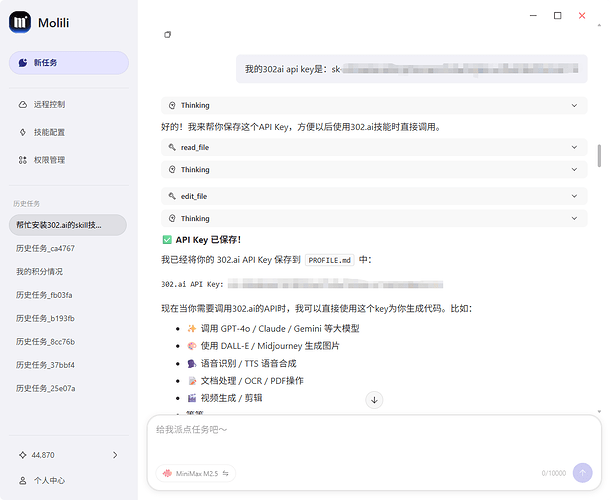Maximize the Molili window
The height and width of the screenshot is (500, 611).
click(558, 16)
